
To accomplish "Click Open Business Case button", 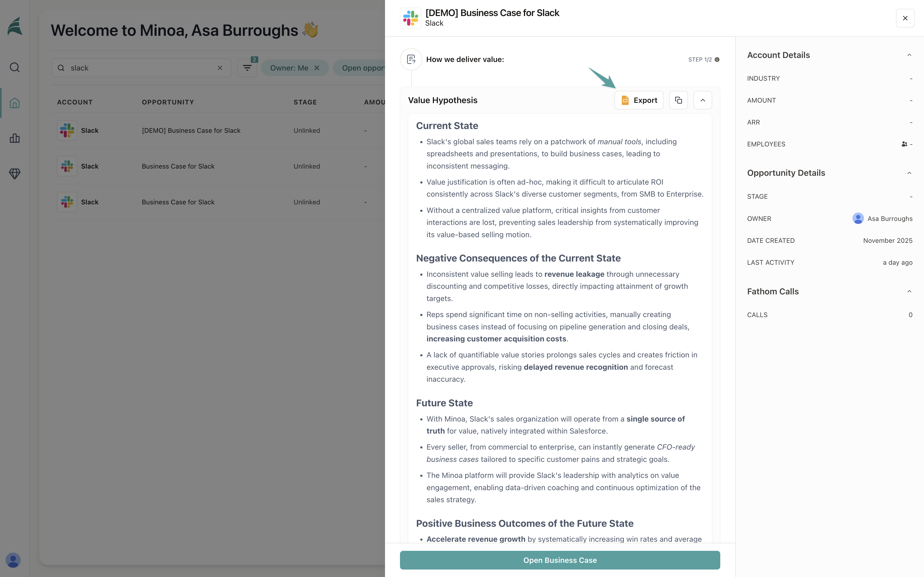I will (x=560, y=560).
